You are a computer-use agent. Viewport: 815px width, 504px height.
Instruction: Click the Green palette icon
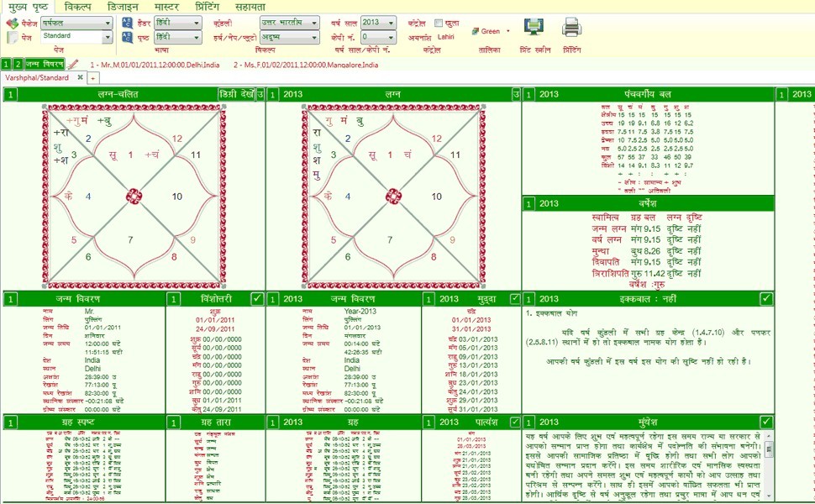(475, 31)
